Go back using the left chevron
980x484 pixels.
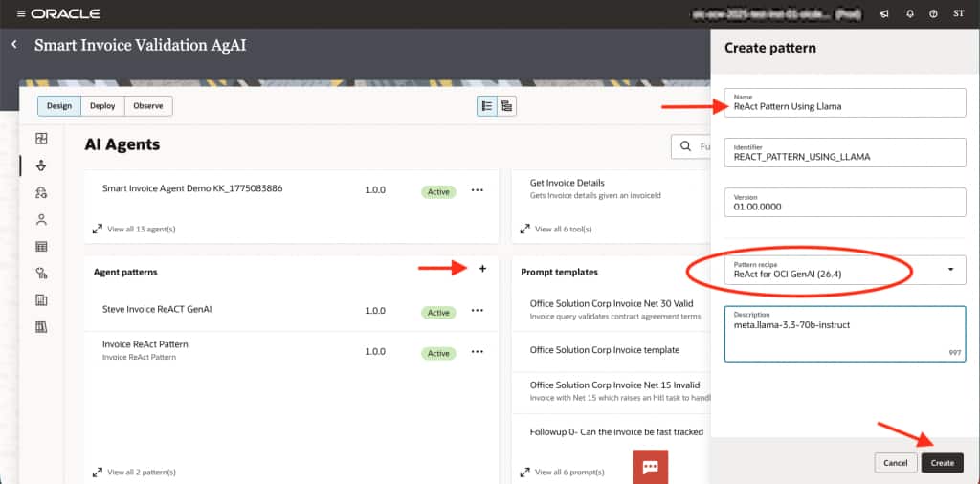(x=14, y=45)
